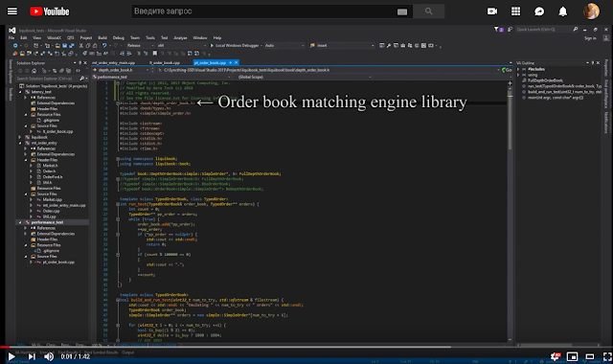Viewport: 613px width, 364px height.
Task: Click the Solution Explorer home icon
Action: 34,71
